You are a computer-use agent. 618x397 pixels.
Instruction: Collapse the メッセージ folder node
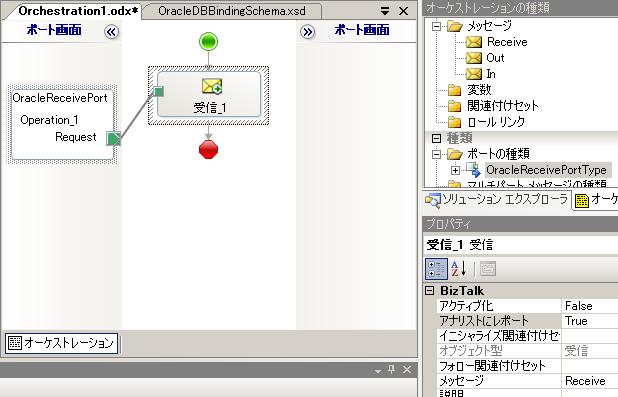(x=436, y=26)
